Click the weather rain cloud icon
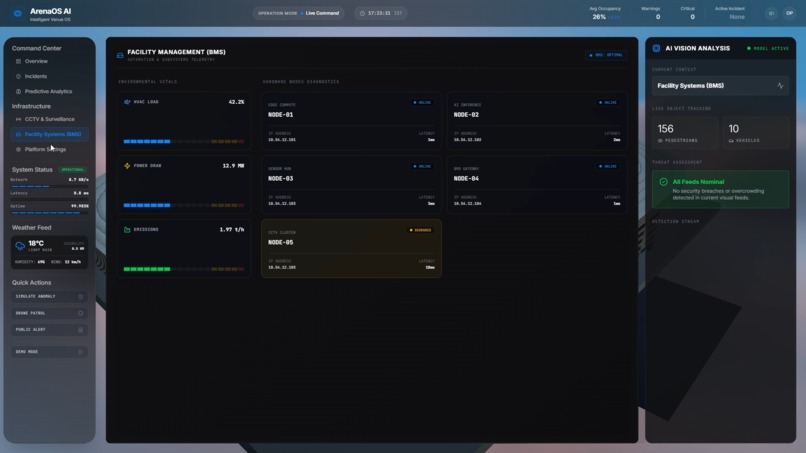The height and width of the screenshot is (453, 806). (x=20, y=246)
